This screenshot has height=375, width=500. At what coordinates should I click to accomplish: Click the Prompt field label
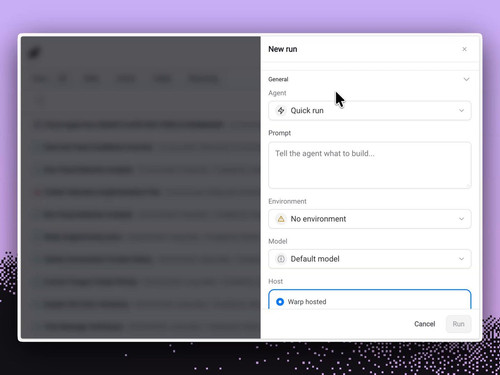point(279,133)
